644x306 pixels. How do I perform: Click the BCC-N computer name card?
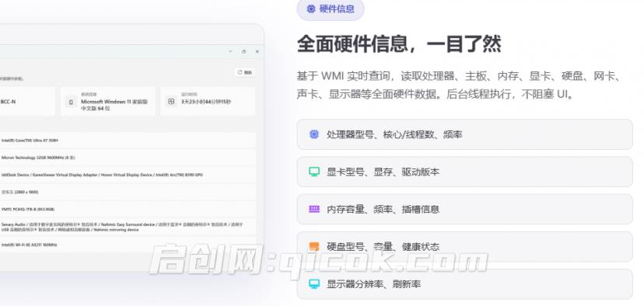(27, 101)
